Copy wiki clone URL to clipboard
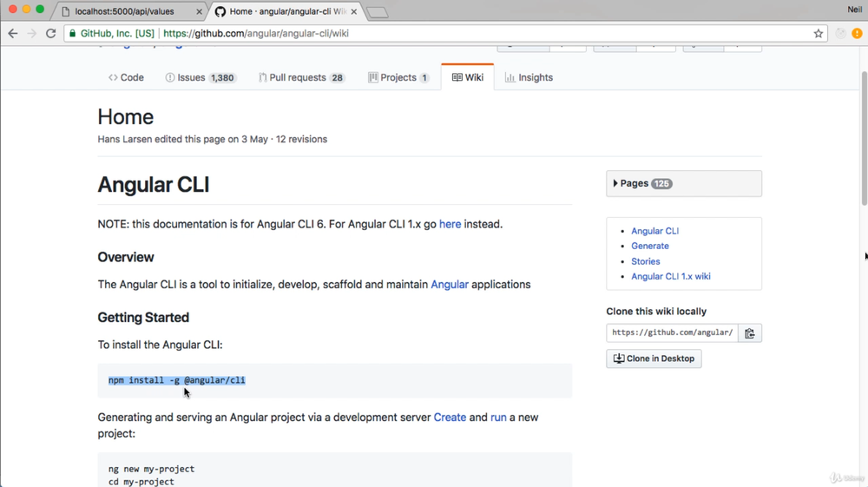The height and width of the screenshot is (487, 868). click(750, 333)
